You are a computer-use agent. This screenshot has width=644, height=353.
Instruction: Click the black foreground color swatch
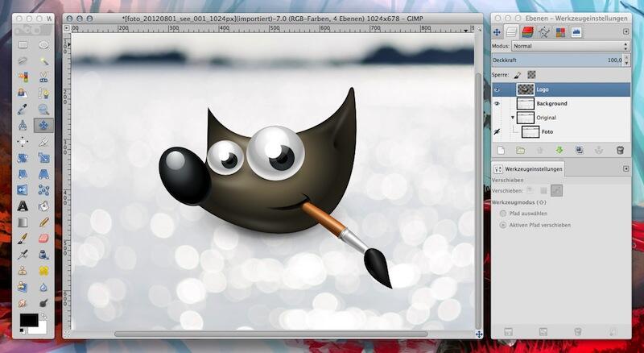click(x=29, y=320)
